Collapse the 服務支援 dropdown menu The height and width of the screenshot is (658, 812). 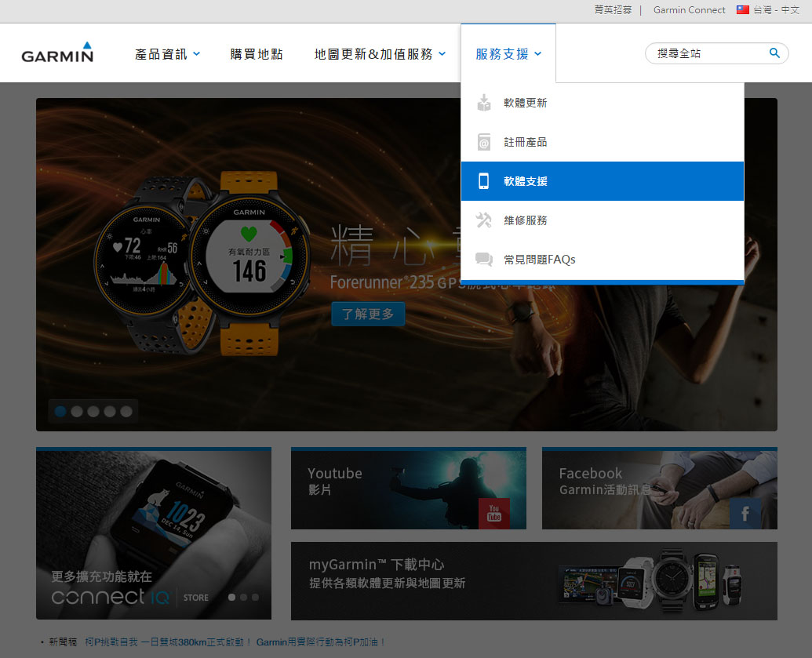point(508,54)
